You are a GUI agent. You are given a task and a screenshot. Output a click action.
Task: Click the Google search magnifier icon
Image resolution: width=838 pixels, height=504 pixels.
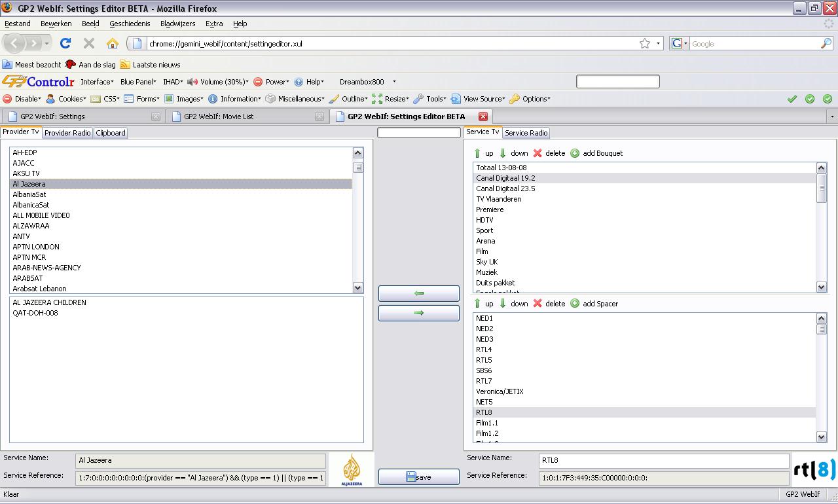coord(826,43)
